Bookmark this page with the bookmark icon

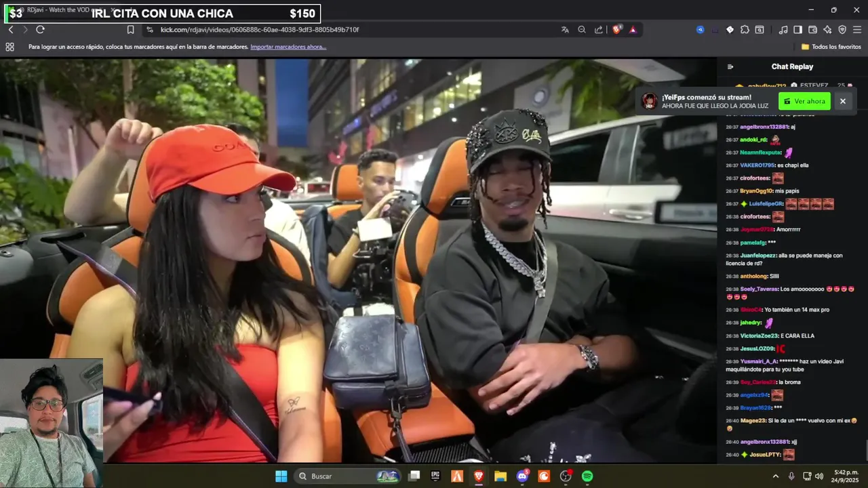[131, 30]
